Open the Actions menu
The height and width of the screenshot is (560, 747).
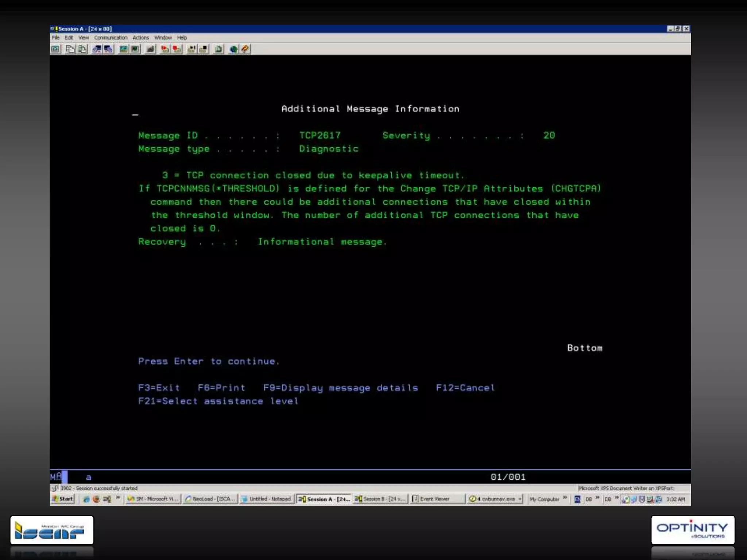tap(140, 38)
